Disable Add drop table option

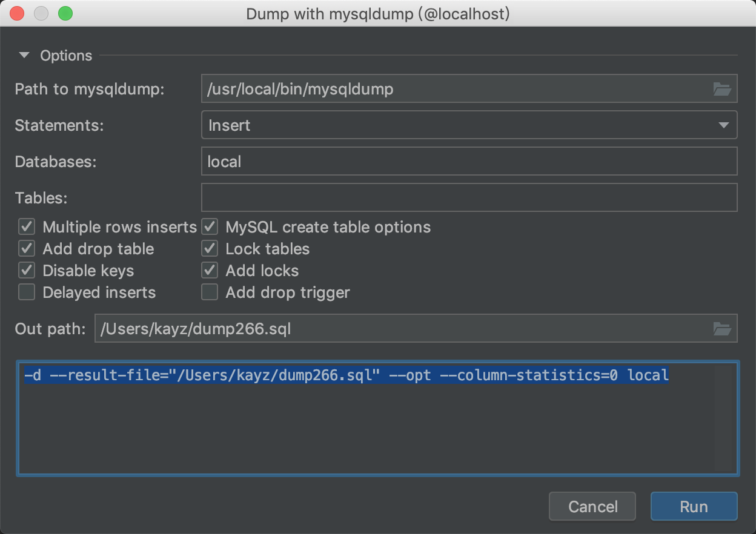(x=26, y=248)
